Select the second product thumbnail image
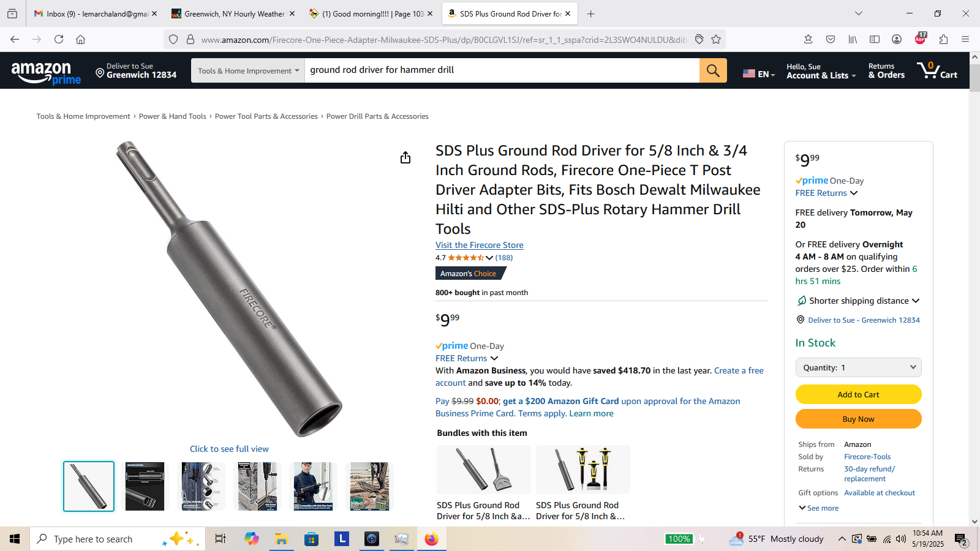The image size is (980, 551). (x=145, y=487)
